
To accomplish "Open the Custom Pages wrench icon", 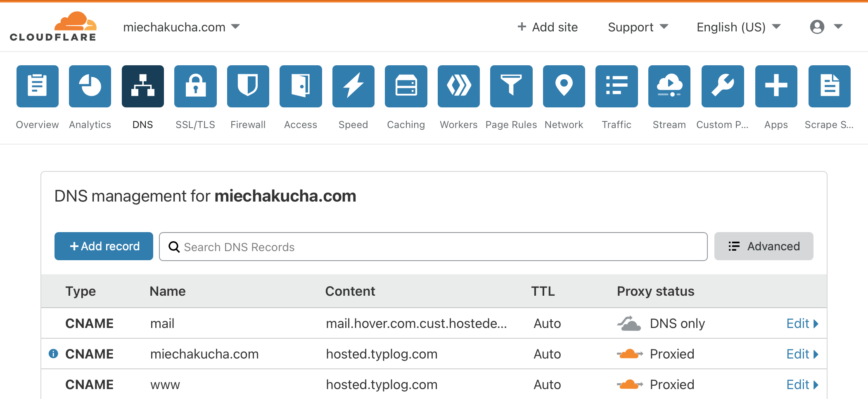I will pos(723,86).
